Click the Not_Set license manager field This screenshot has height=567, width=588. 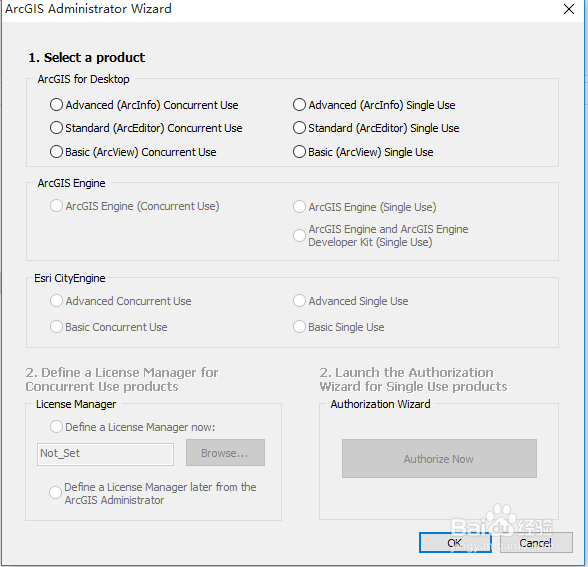[x=105, y=454]
